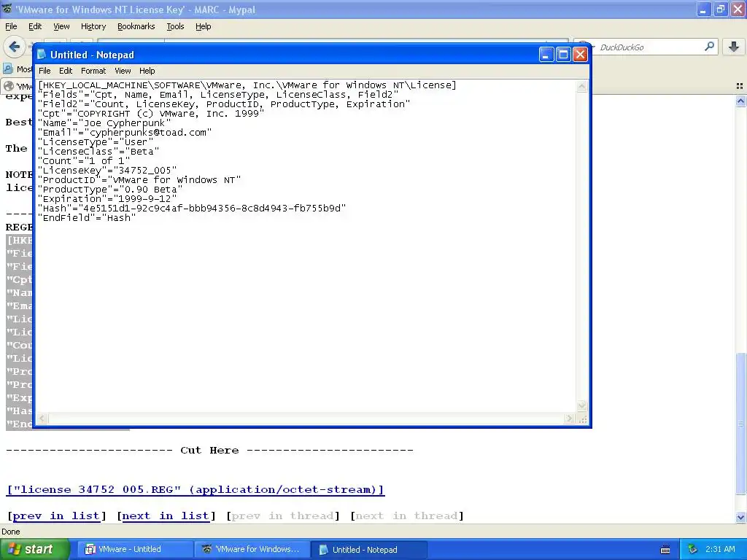Switch to 'VMware for Windows...' taskbar button
This screenshot has height=560, width=747.
252,550
